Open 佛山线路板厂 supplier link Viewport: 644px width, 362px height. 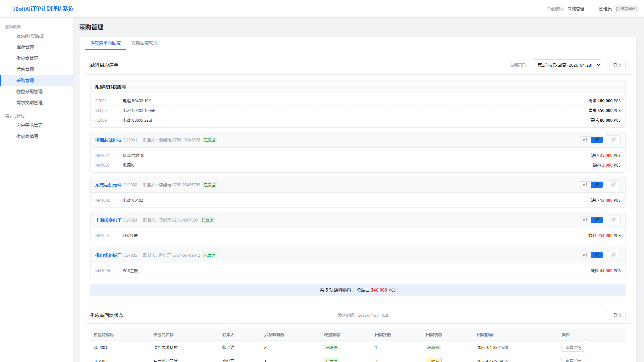point(108,255)
